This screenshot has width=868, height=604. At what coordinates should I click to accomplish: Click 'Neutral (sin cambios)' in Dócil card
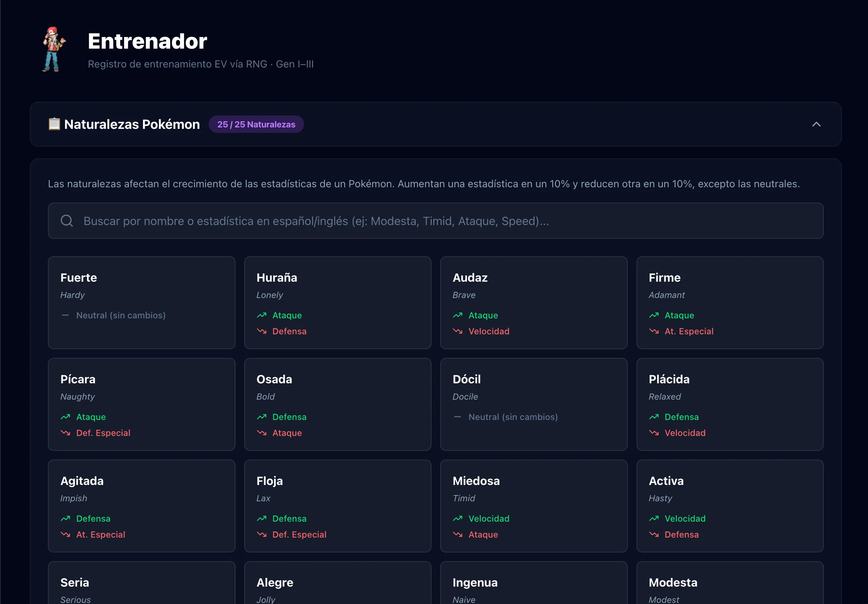(x=513, y=417)
